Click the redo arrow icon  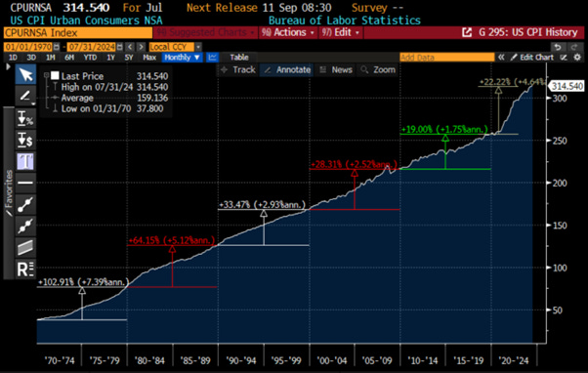(574, 47)
